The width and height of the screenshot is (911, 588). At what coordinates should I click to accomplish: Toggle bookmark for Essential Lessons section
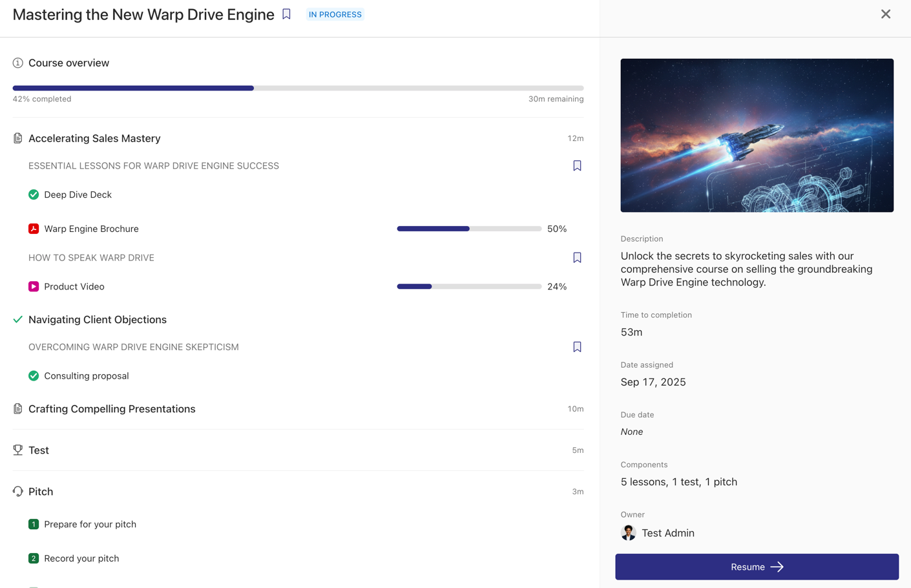[x=577, y=166]
